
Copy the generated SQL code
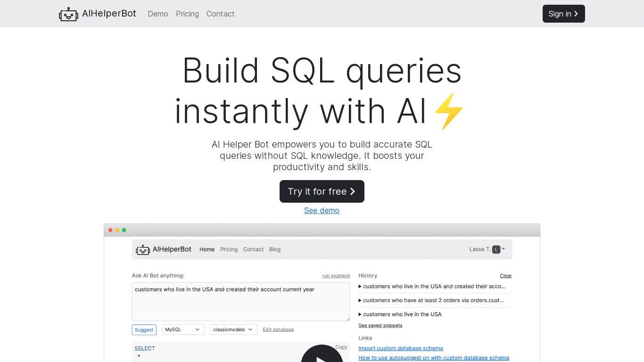(341, 347)
